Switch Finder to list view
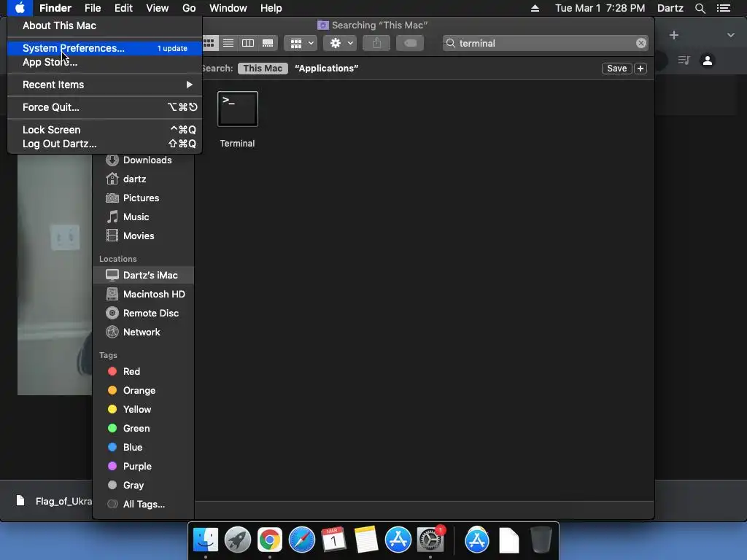 (x=228, y=43)
